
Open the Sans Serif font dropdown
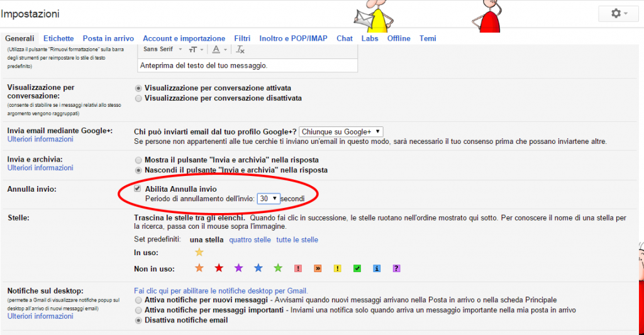[x=163, y=49]
